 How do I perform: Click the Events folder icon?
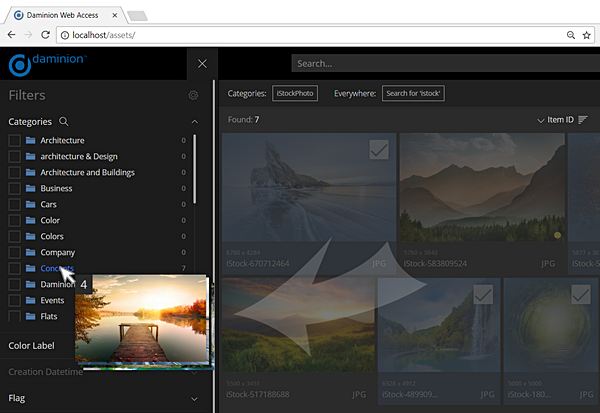31,300
